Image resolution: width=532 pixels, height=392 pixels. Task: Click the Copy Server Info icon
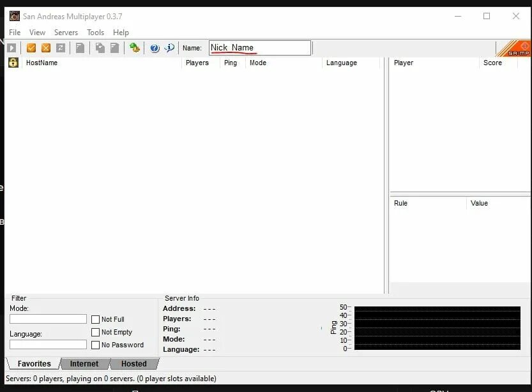(x=100, y=48)
